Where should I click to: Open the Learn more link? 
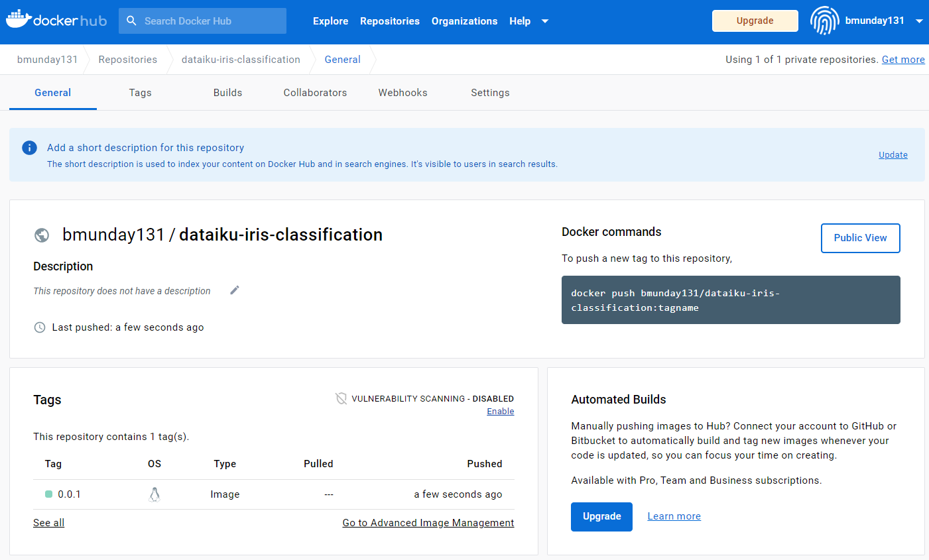[674, 516]
